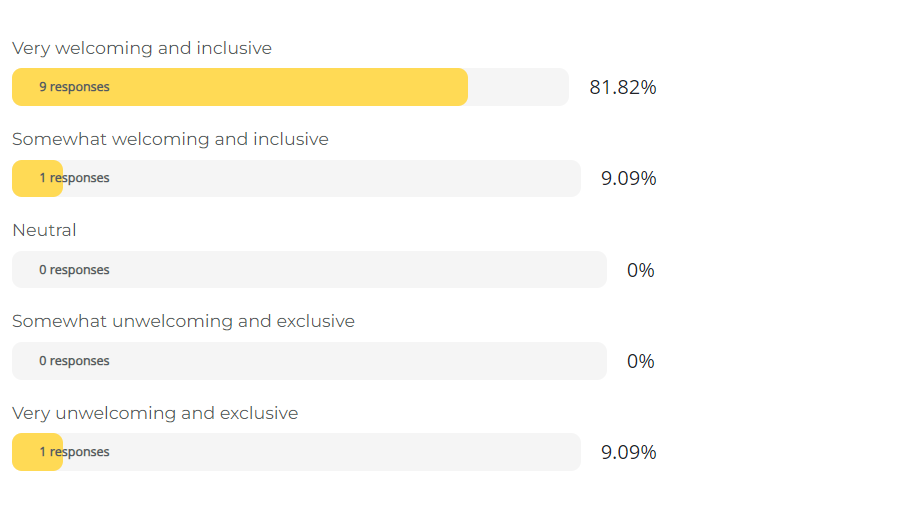Click "0 responses" in Somewhat unwelcoming bar
This screenshot has height=511, width=907.
(x=74, y=361)
